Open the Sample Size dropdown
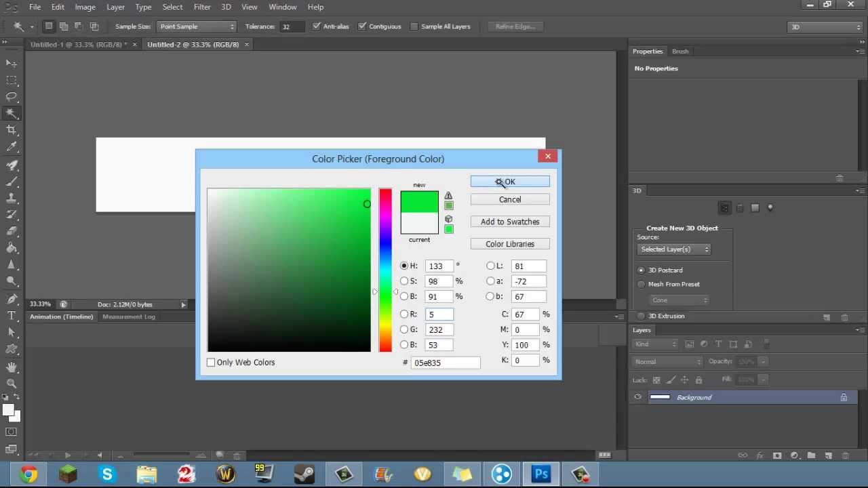Viewport: 868px width, 488px height. [197, 26]
